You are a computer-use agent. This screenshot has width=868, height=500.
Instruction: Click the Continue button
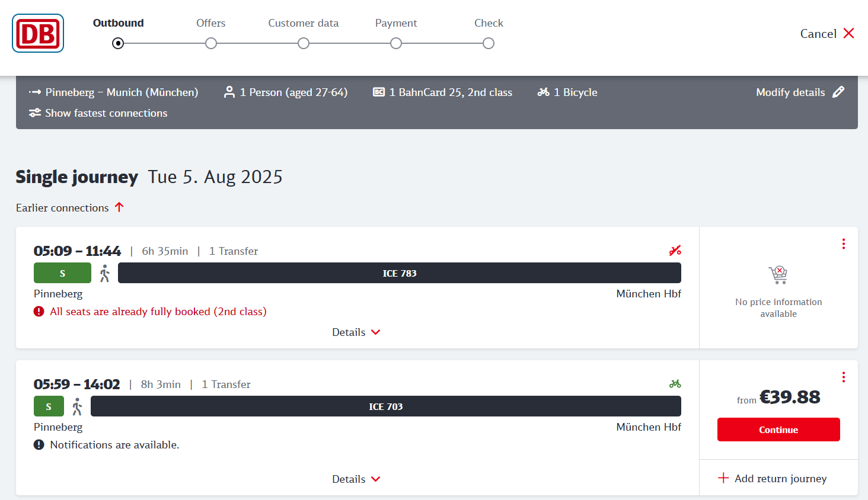click(778, 430)
